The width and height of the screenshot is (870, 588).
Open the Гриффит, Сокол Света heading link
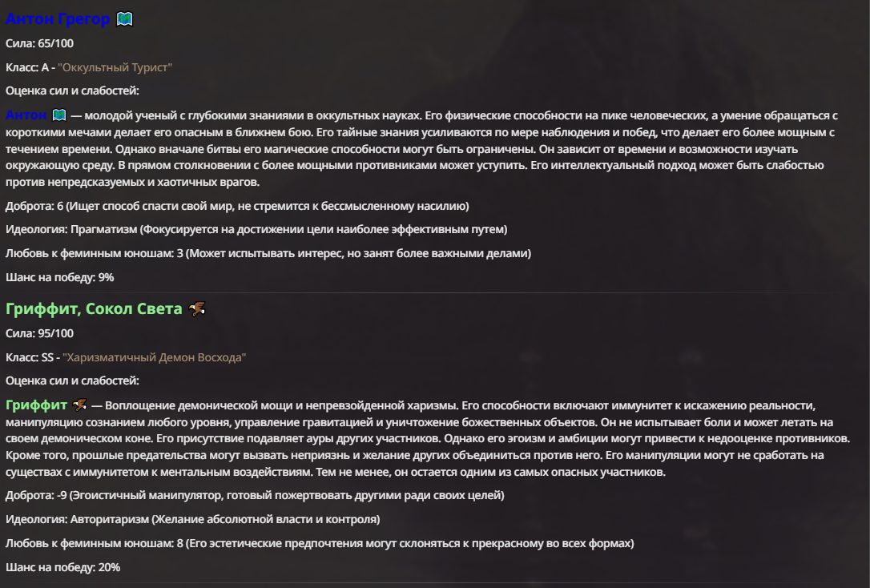(x=94, y=308)
